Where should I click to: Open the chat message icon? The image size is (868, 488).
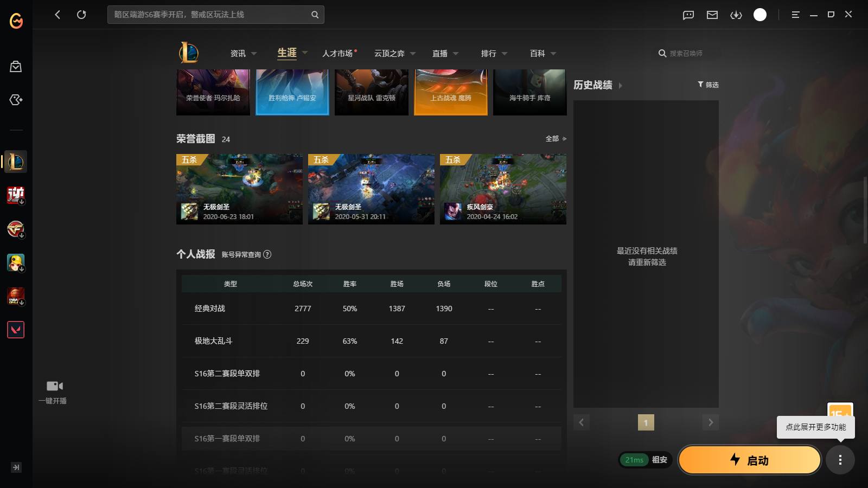(688, 15)
